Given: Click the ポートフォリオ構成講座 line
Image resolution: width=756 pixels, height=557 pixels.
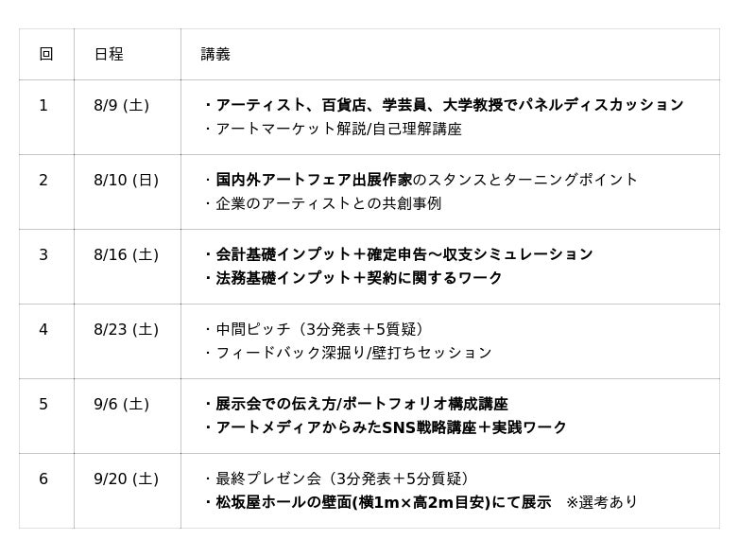Looking at the screenshot, I should [356, 404].
